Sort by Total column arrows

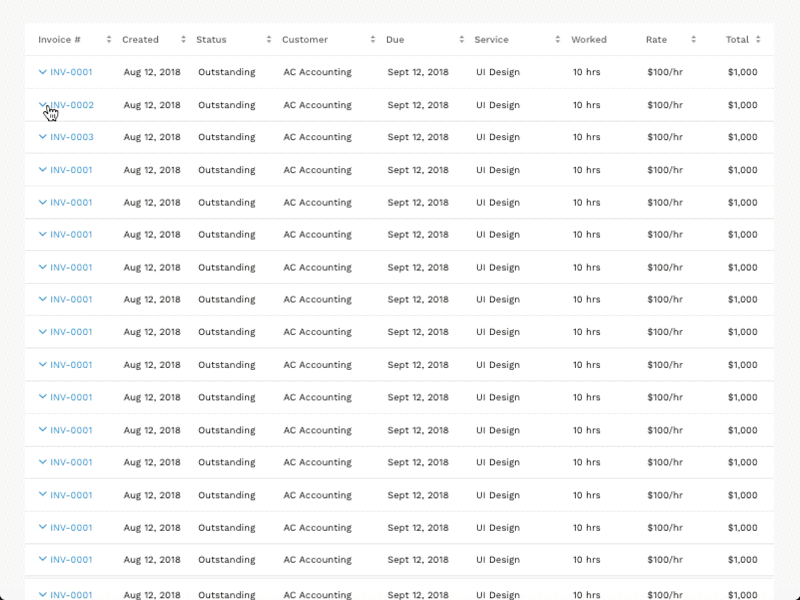click(758, 40)
